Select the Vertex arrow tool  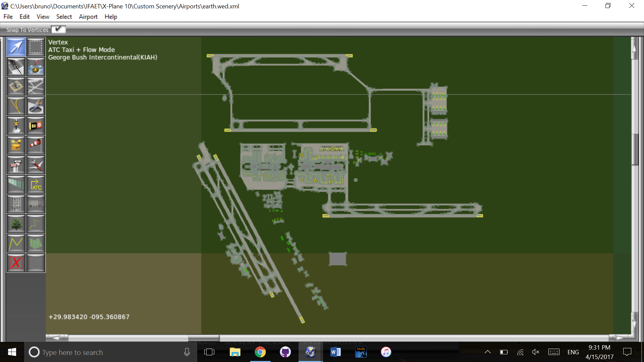16,47
